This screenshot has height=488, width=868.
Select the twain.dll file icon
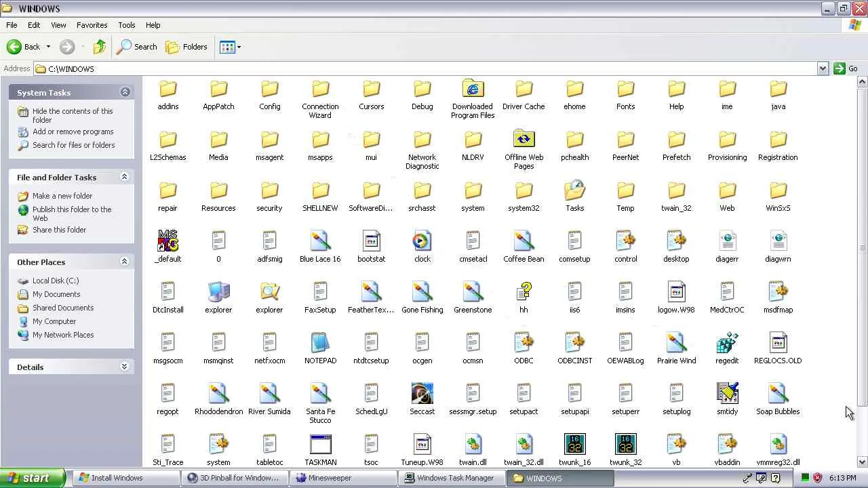point(473,445)
